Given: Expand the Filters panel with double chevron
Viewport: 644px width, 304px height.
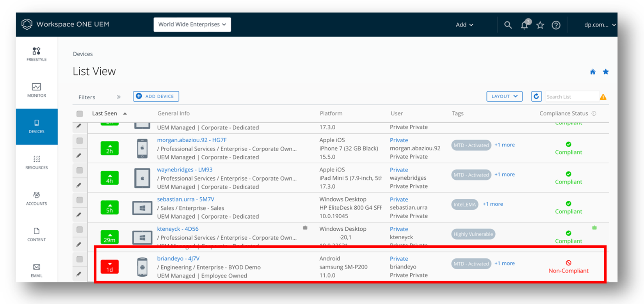Looking at the screenshot, I should coord(119,97).
